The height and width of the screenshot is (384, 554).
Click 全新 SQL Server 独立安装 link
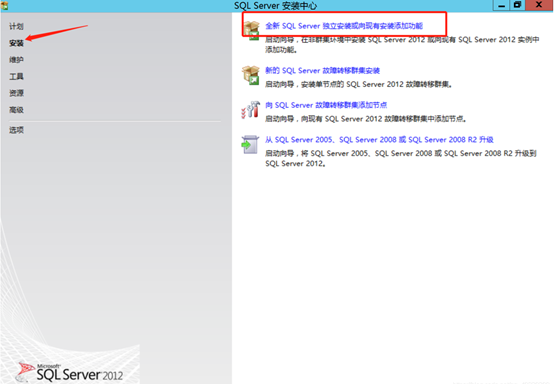click(344, 26)
